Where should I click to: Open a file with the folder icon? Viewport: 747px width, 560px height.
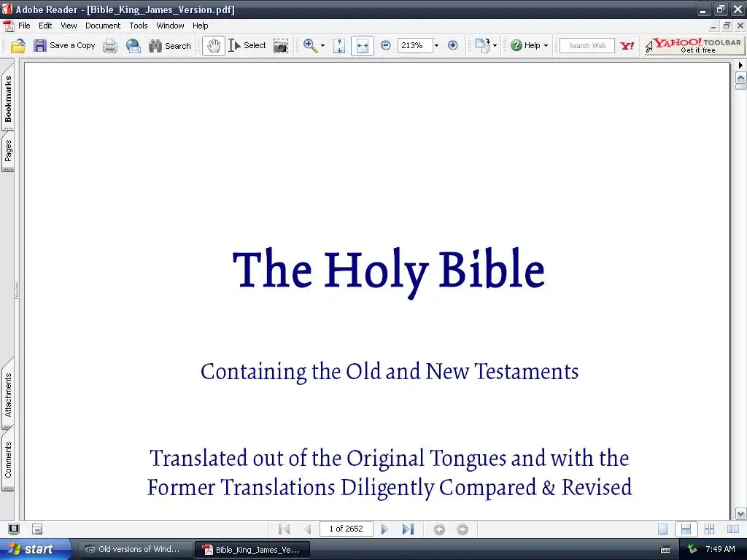coord(18,46)
